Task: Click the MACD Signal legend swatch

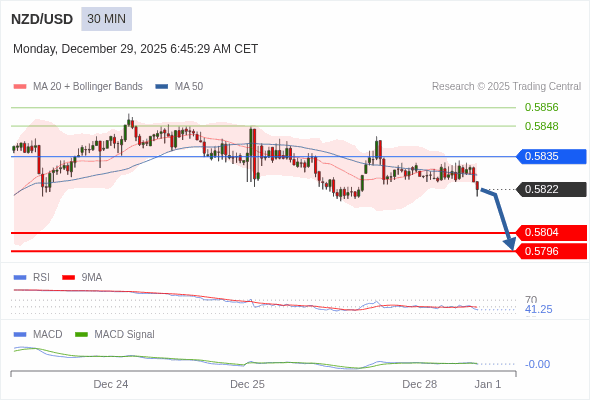Action: point(81,335)
